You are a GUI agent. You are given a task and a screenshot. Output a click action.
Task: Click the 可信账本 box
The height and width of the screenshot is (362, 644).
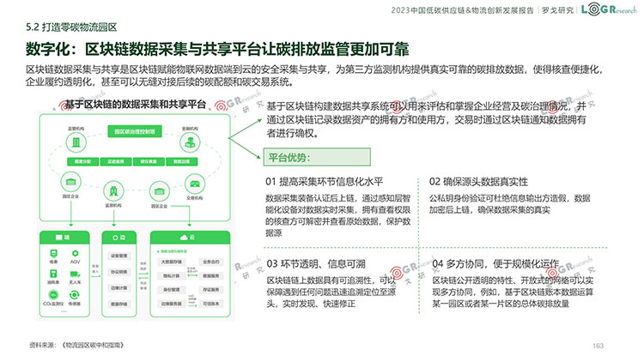coord(211,304)
